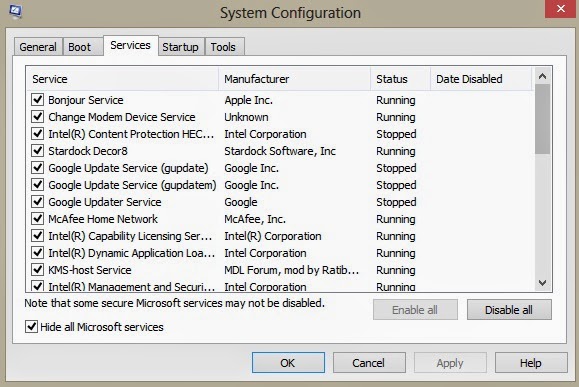579x387 pixels.
Task: Click the Enable all button
Action: pyautogui.click(x=415, y=310)
